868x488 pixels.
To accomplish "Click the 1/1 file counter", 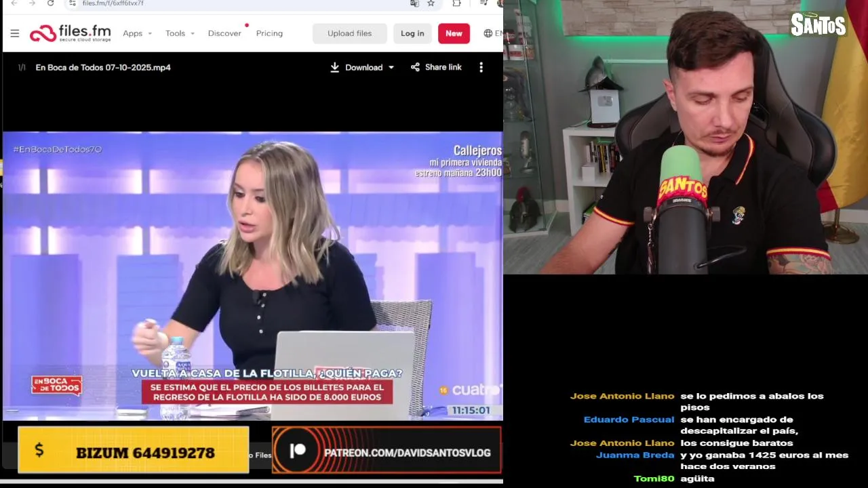I will pyautogui.click(x=22, y=67).
